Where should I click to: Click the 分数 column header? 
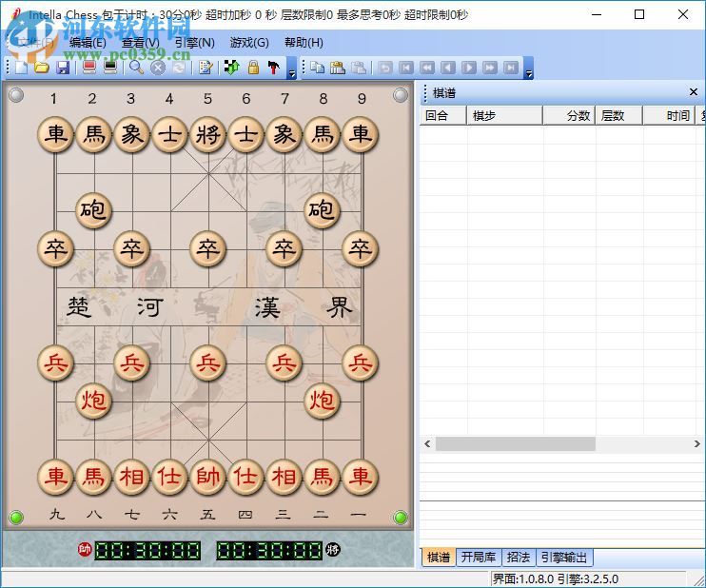point(569,116)
